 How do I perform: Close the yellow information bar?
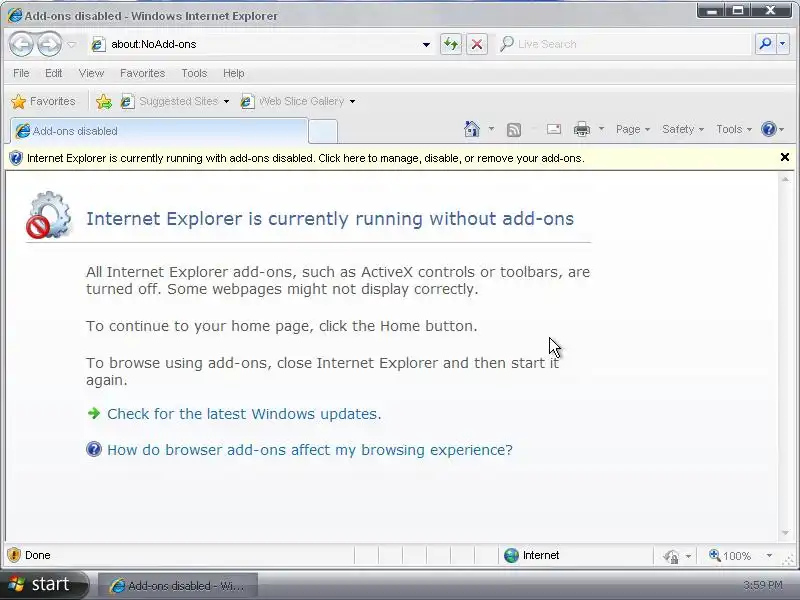pos(785,157)
